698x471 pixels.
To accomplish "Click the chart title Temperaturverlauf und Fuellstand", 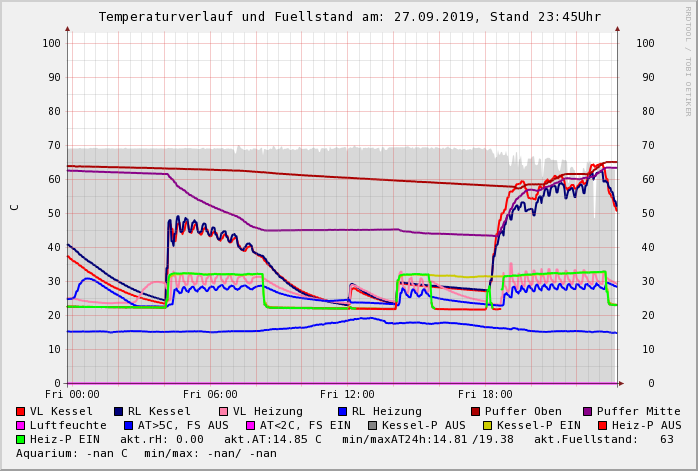I will click(x=349, y=17).
